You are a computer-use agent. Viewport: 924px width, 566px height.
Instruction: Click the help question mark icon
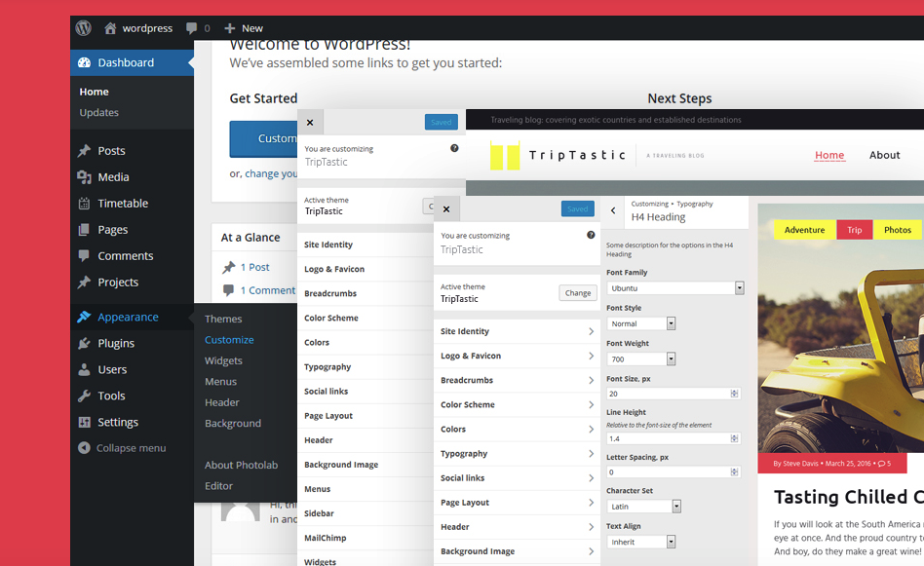591,235
